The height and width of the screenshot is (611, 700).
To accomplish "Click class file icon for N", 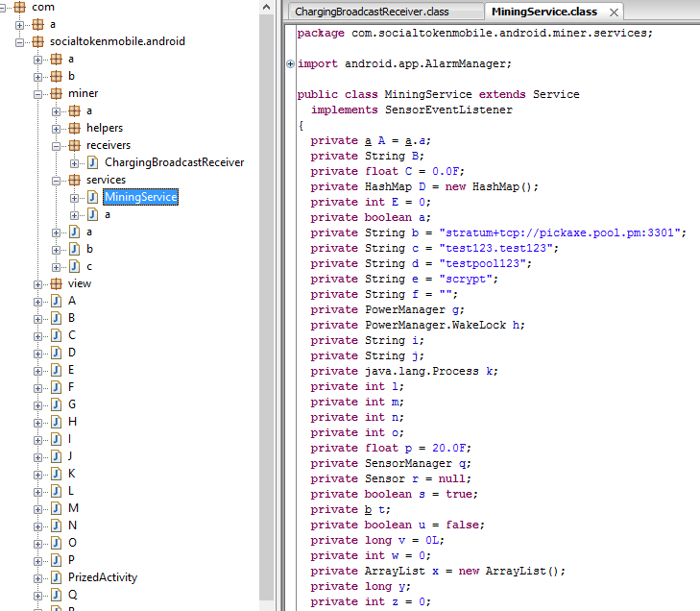I will (x=57, y=525).
